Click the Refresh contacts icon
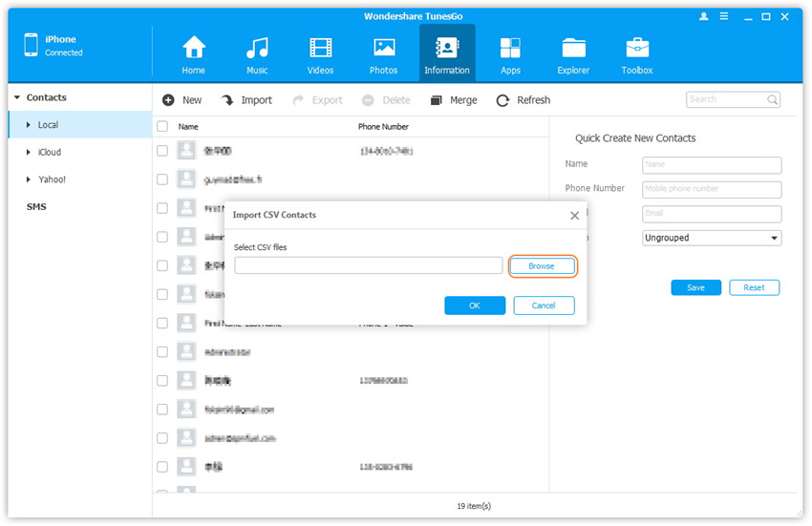812x526 pixels. [x=502, y=100]
